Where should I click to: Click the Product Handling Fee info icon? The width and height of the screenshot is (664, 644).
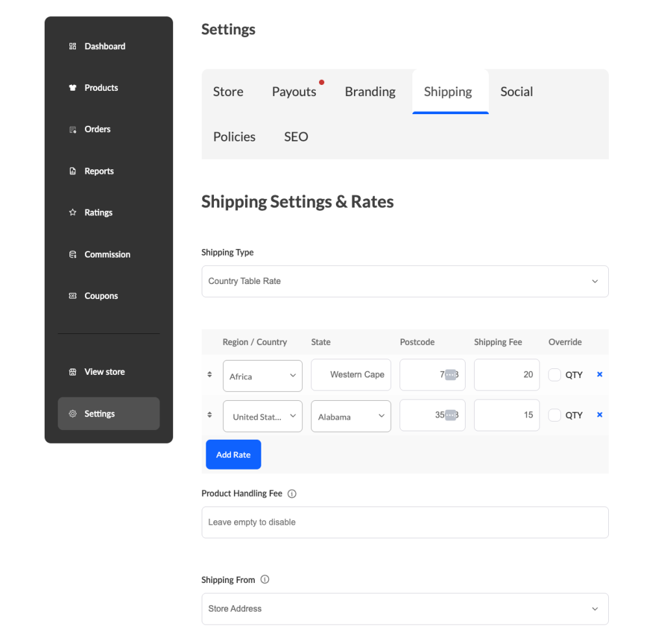click(292, 494)
